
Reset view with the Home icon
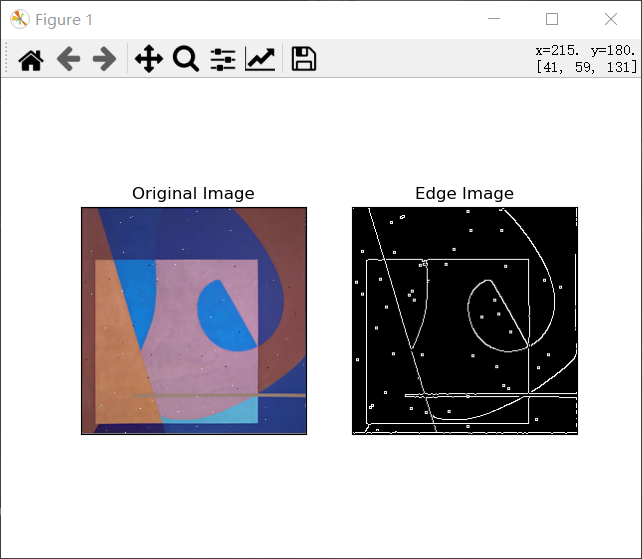(x=31, y=60)
